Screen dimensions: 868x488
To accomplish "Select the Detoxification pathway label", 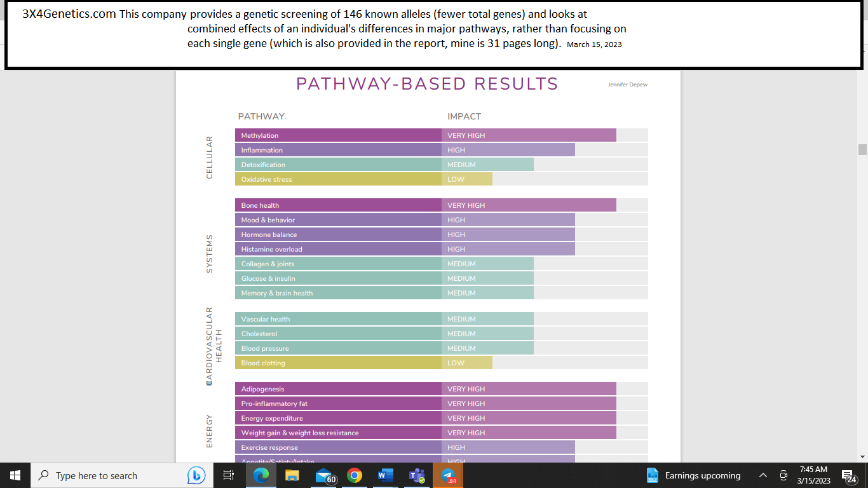I will (x=263, y=165).
